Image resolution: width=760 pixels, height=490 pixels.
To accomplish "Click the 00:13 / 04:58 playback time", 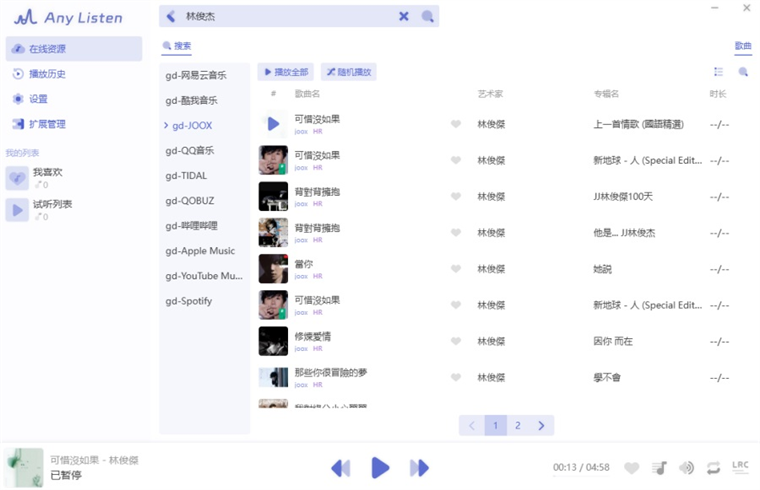I will (581, 468).
